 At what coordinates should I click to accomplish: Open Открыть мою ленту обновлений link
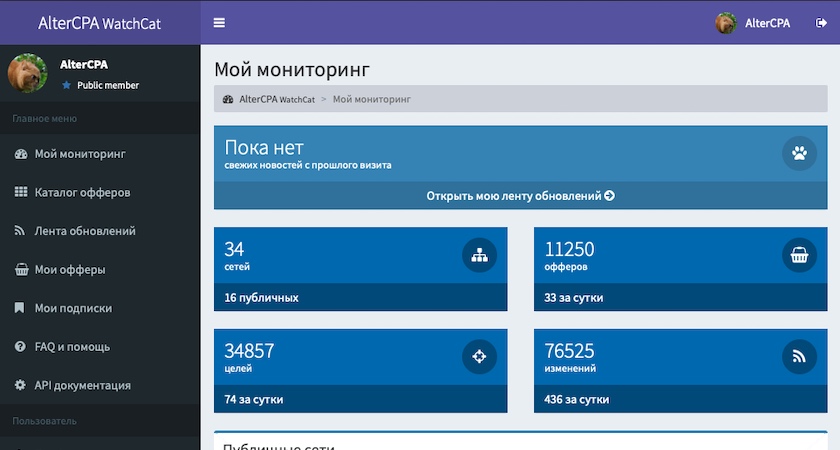pos(520,196)
